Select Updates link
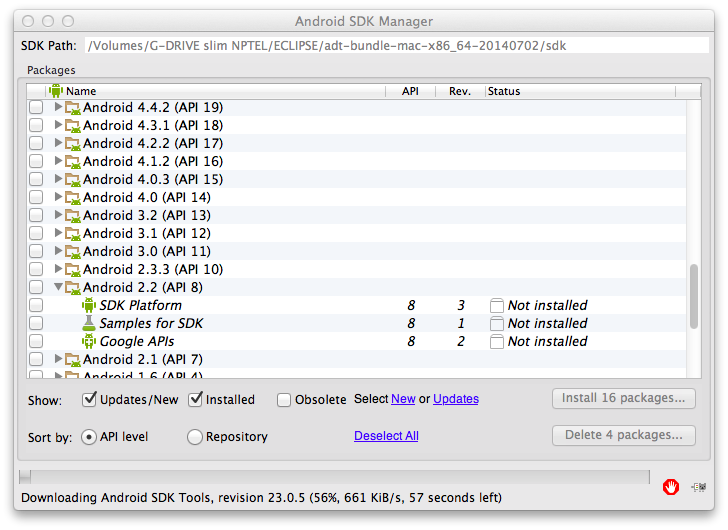 (455, 399)
